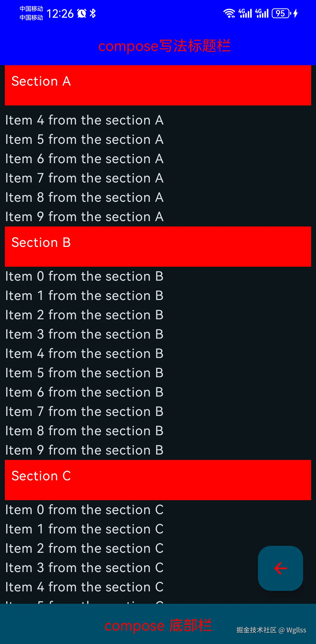
Task: Tap the first 4G signal strength icon
Action: click(x=245, y=13)
